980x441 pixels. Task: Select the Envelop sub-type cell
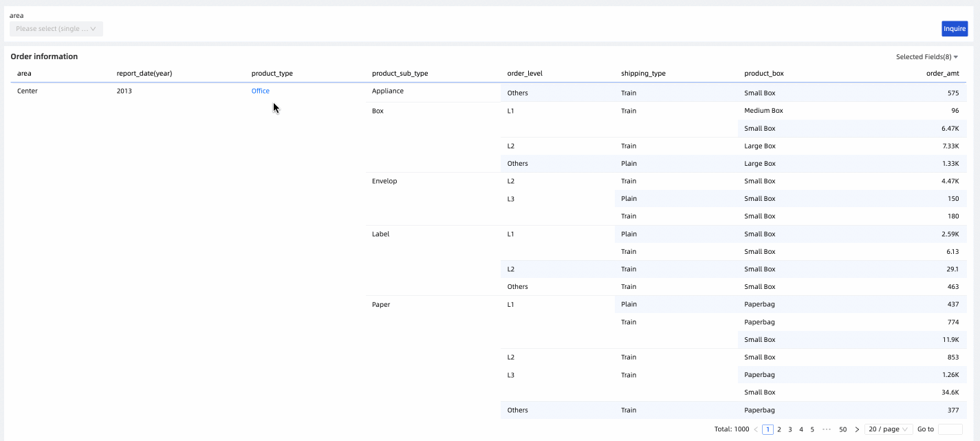pyautogui.click(x=384, y=181)
